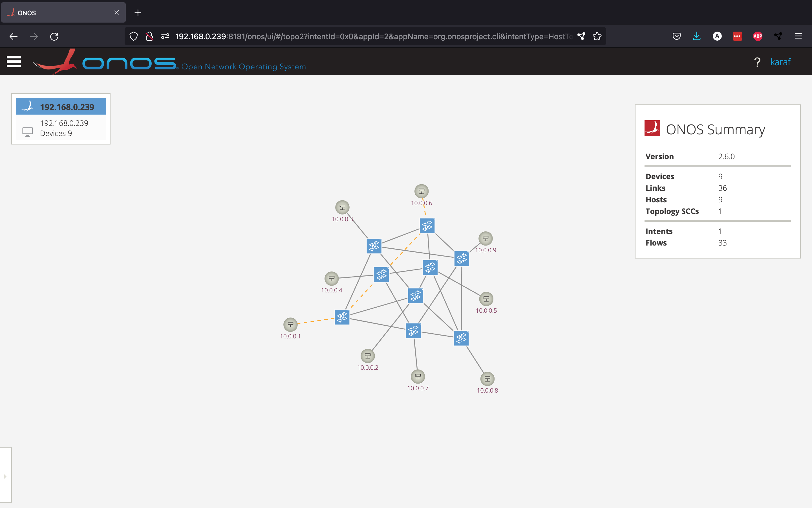Click the Links 36 summary row
Image resolution: width=812 pixels, height=508 pixels.
point(718,188)
